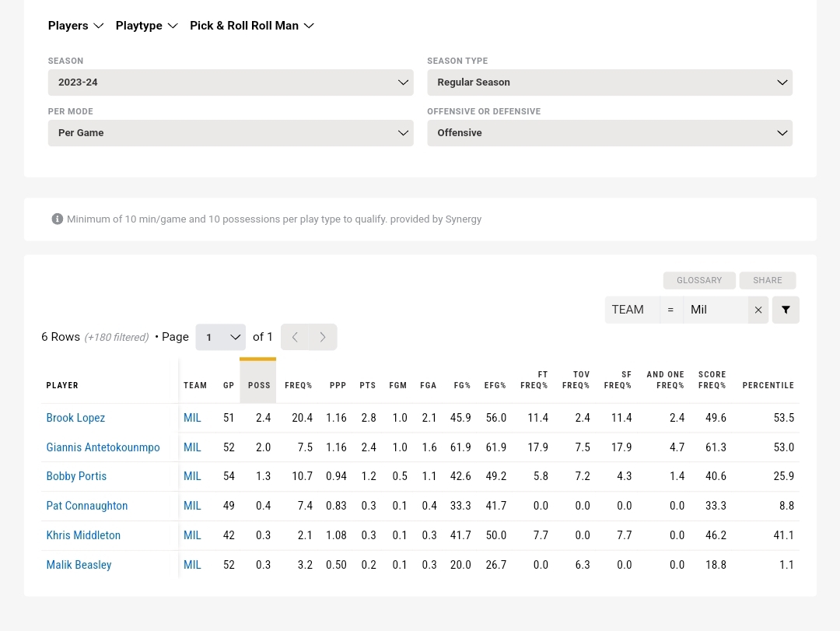This screenshot has width=840, height=631.
Task: Click the Glossary button
Action: coord(699,280)
